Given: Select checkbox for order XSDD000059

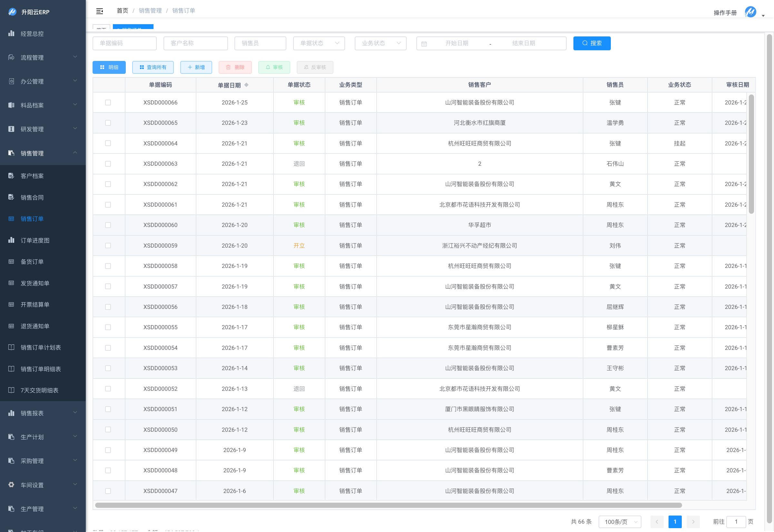Looking at the screenshot, I should point(108,246).
